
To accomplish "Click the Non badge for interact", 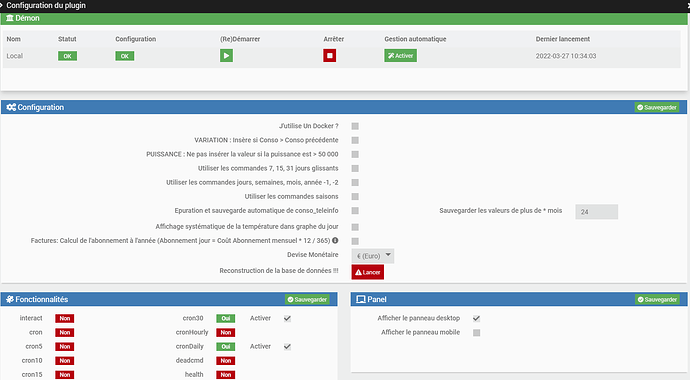I will 65,318.
